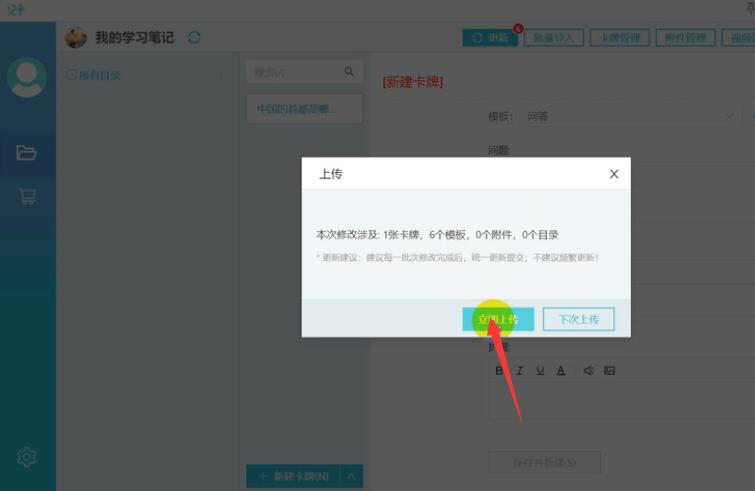Viewport: 755px width, 491px height.
Task: Click the 本次修改涉及 summary text in dialog
Action: tap(437, 234)
